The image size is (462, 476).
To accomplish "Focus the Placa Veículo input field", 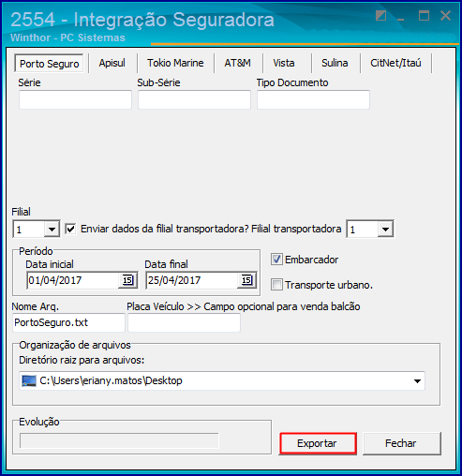I will pos(185,322).
